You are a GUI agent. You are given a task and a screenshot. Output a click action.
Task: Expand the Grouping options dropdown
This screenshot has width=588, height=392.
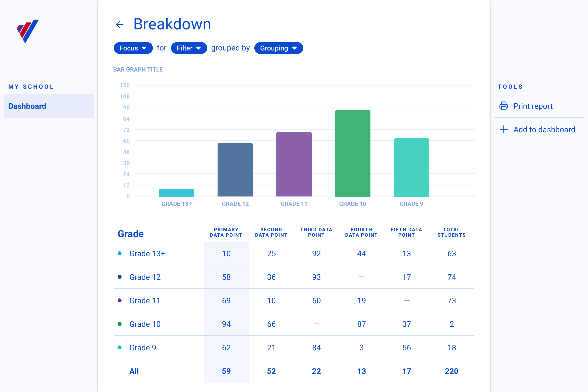click(278, 48)
